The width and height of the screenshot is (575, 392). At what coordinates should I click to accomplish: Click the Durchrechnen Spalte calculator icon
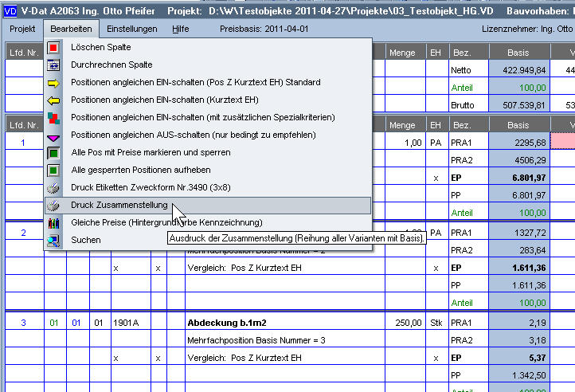[54, 65]
